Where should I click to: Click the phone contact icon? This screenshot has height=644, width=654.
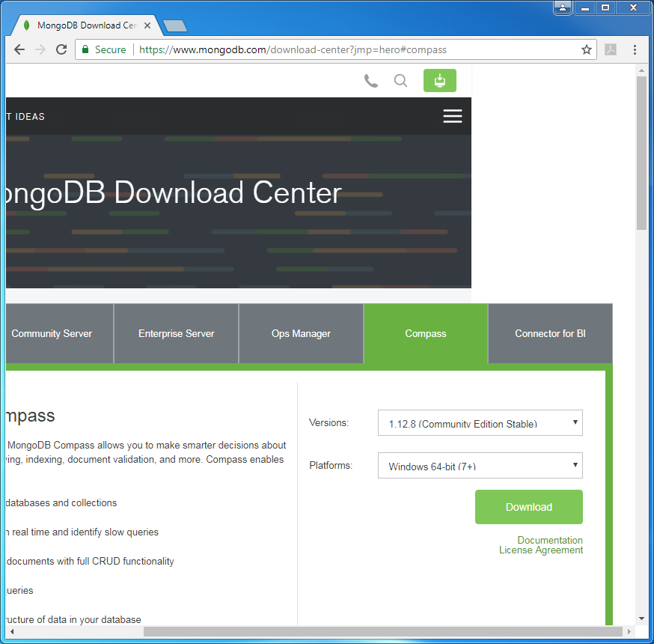[x=371, y=81]
